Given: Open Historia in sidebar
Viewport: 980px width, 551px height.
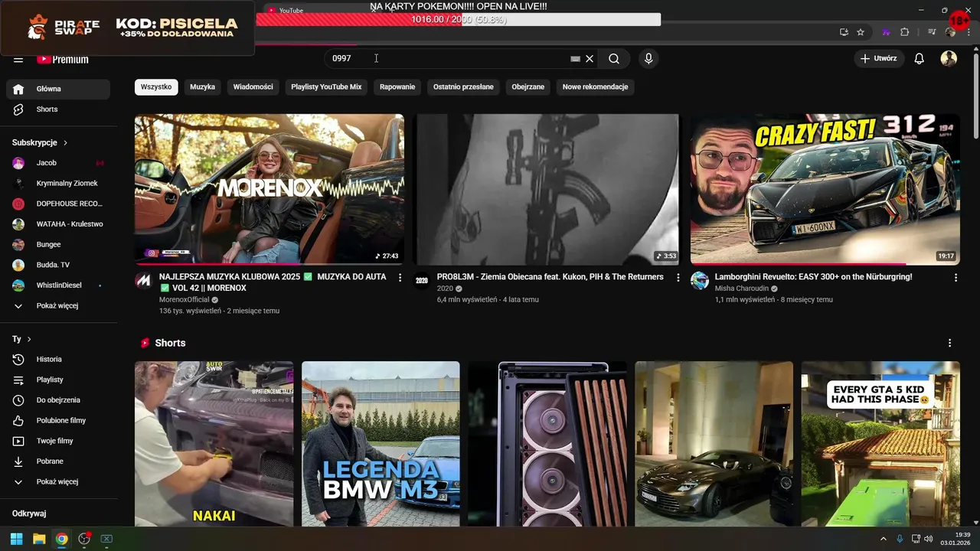Looking at the screenshot, I should 58,359.
